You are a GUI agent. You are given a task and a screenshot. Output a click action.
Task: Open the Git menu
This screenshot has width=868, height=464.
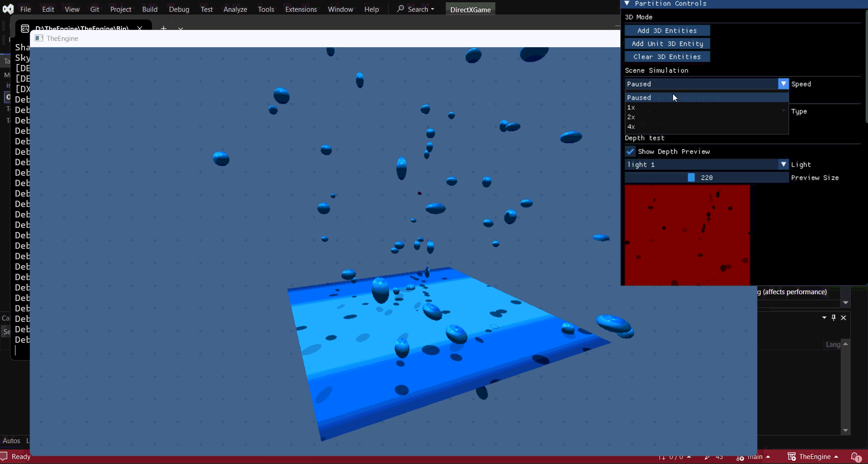tap(94, 9)
